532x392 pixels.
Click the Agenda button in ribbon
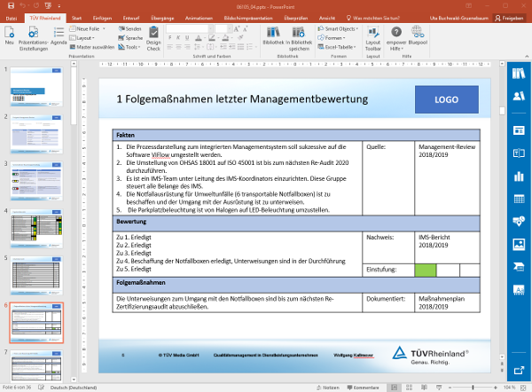click(59, 35)
